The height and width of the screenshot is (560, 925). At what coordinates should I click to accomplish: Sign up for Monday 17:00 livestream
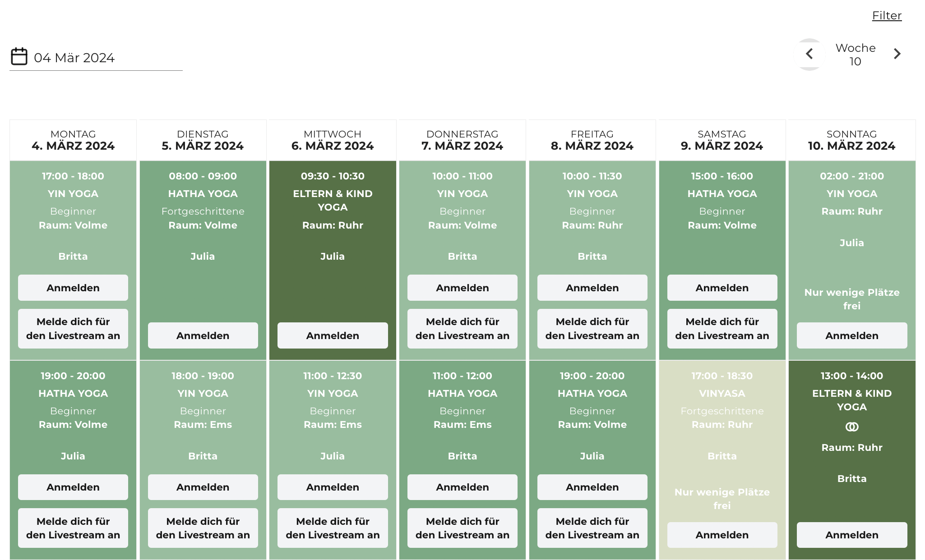tap(73, 329)
